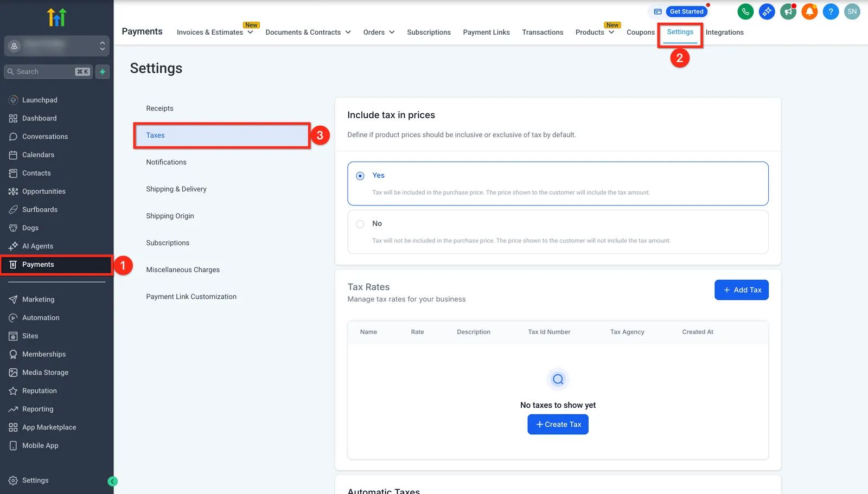
Task: Open Taxes settings
Action: tap(221, 136)
